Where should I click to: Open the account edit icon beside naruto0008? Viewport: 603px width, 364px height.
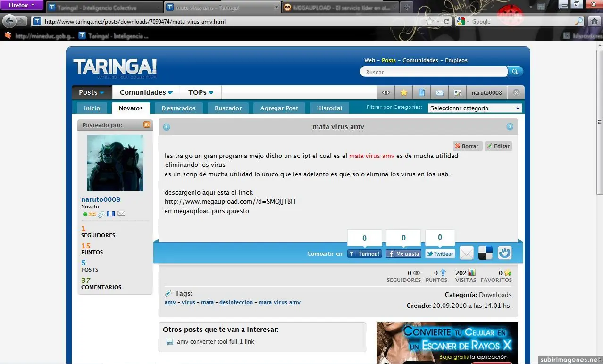(x=457, y=92)
